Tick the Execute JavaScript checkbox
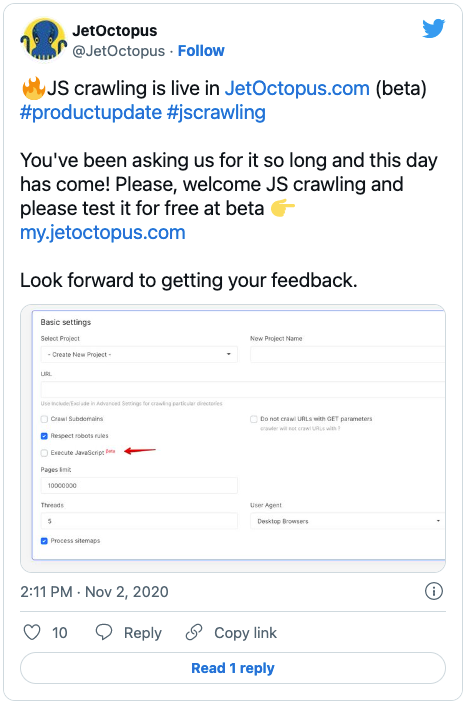 click(x=44, y=453)
